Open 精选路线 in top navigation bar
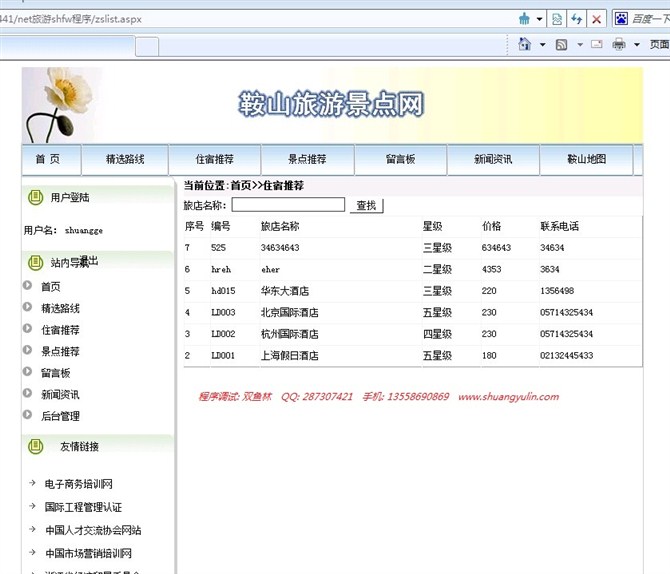Viewport: 670px width, 574px height. 126,160
